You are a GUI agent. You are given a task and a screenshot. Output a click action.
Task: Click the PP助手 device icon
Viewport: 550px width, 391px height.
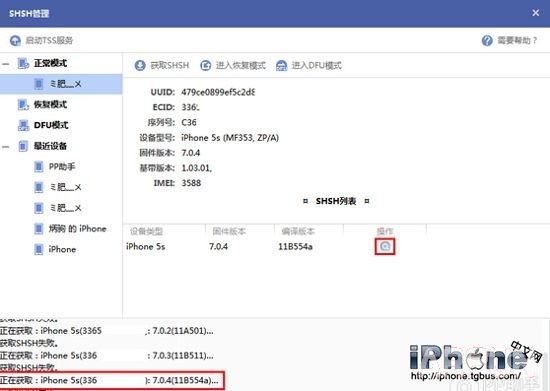pyautogui.click(x=38, y=167)
